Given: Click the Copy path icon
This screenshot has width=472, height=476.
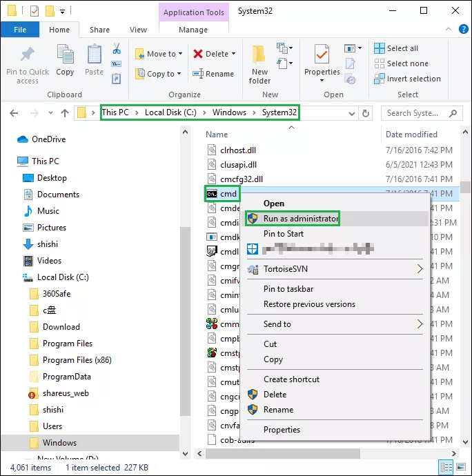Looking at the screenshot, I should 117,63.
